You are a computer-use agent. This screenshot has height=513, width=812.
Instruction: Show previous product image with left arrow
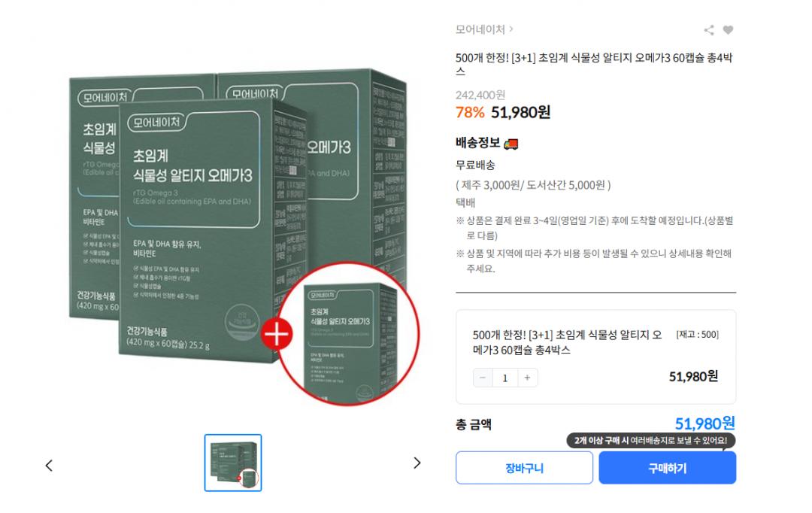pos(49,466)
